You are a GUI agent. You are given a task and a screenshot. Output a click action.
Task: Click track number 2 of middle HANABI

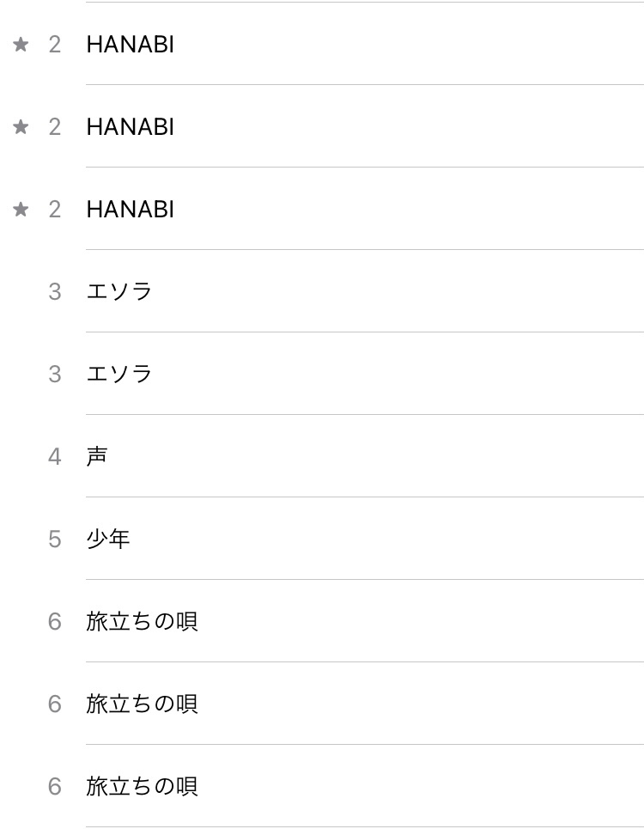click(55, 127)
